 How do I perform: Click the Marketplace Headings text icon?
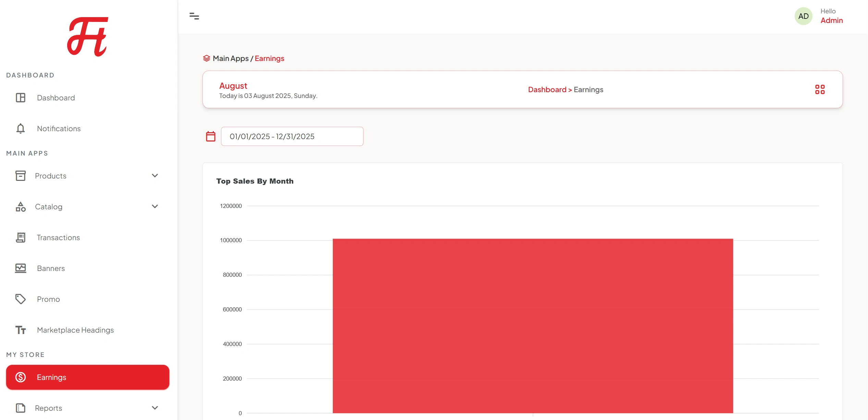(x=21, y=330)
